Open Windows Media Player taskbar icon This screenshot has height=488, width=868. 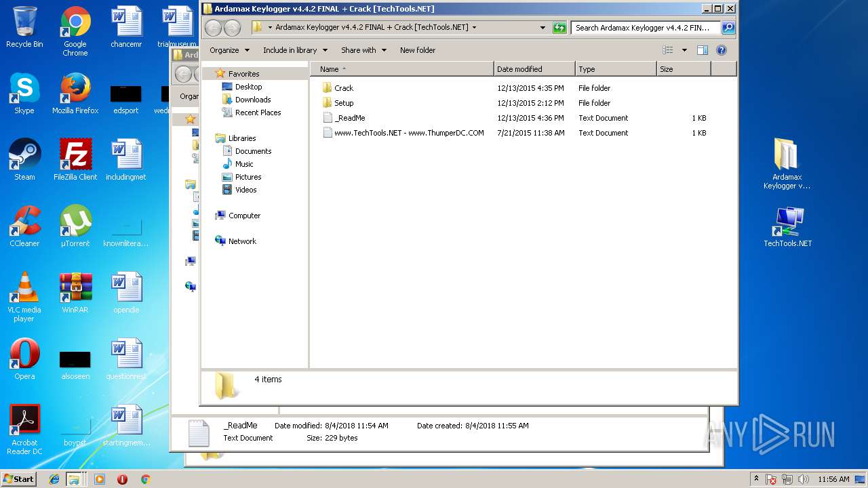tap(100, 479)
